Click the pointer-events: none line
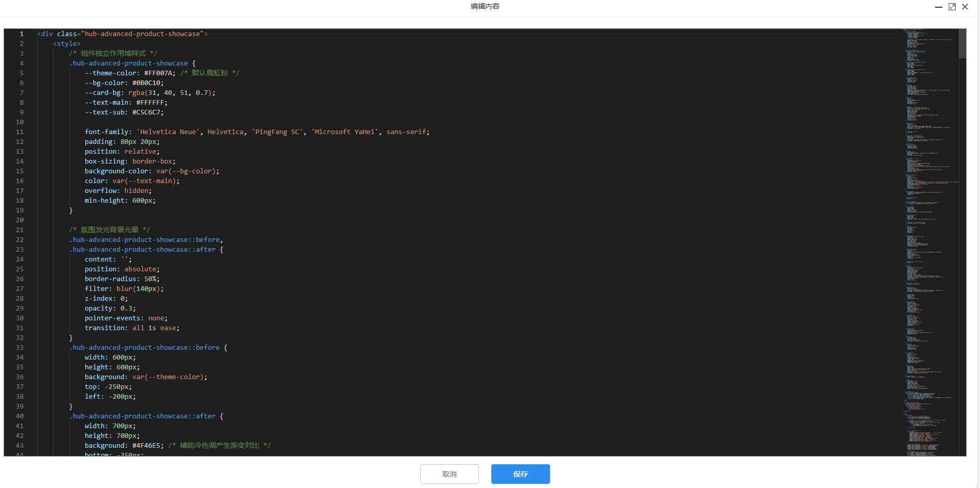Screen dimensions: 980x488 tap(126, 318)
